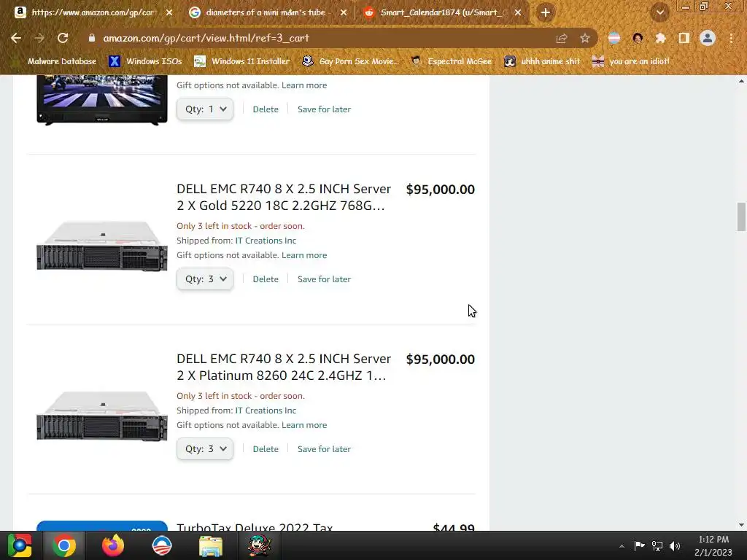The width and height of the screenshot is (747, 560).
Task: Delete the Platinum 8260 server from cart
Action: click(x=266, y=449)
